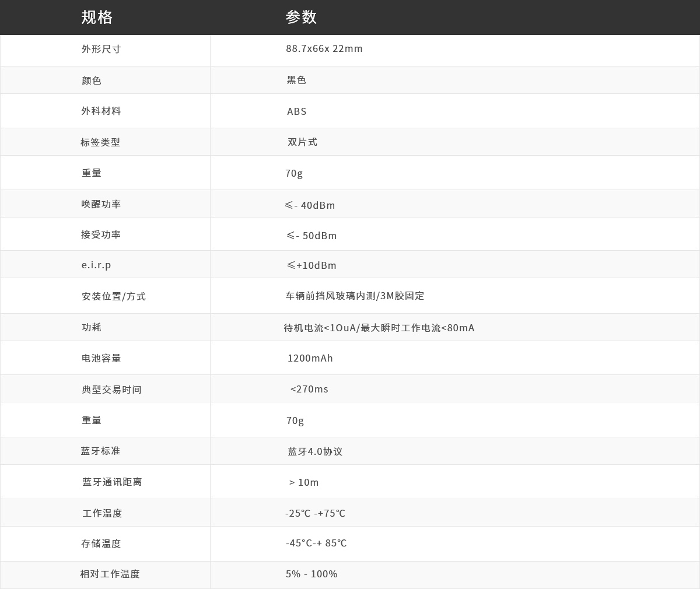Viewport: 700px width, 589px height.
Task: Select the 外形尺寸 row label
Action: [101, 49]
